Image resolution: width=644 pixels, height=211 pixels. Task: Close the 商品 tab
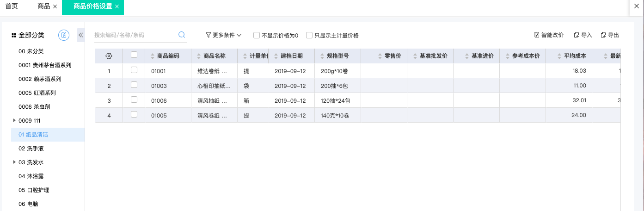click(55, 6)
